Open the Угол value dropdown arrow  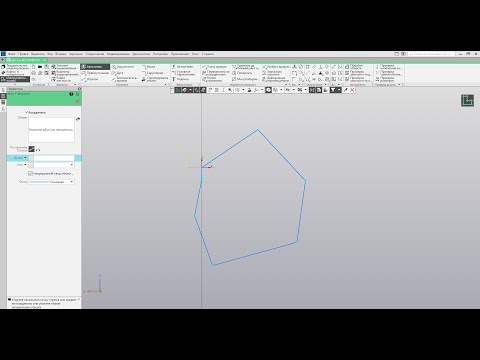(x=72, y=165)
